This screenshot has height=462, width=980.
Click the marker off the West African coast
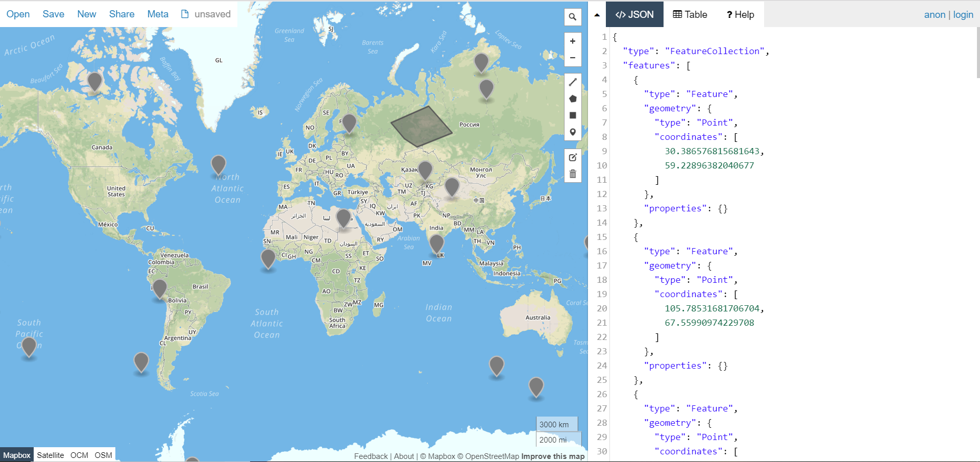(x=268, y=260)
